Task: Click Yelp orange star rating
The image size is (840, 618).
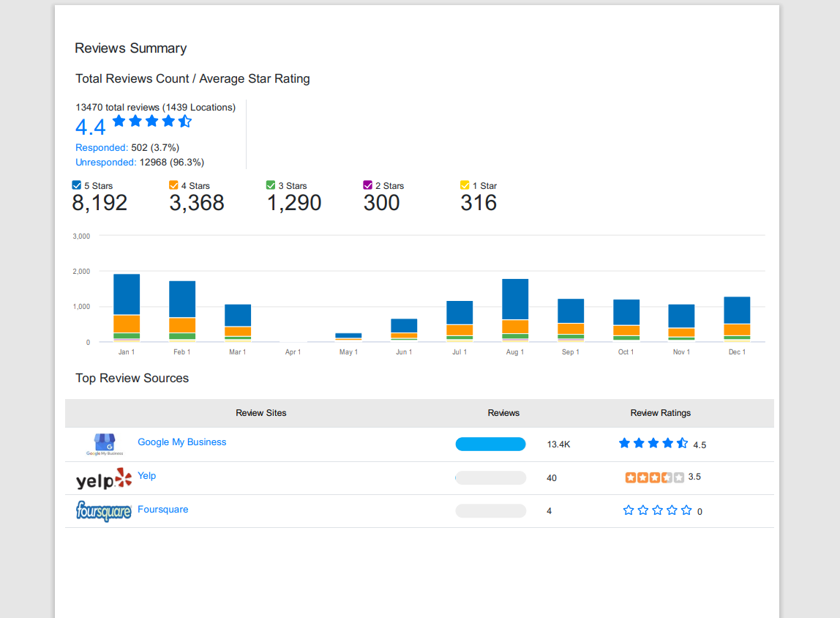Action: 655,477
